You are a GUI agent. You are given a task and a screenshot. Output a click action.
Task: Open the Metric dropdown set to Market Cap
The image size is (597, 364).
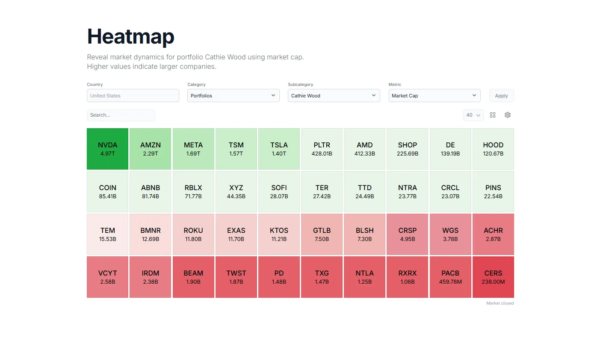coord(434,95)
